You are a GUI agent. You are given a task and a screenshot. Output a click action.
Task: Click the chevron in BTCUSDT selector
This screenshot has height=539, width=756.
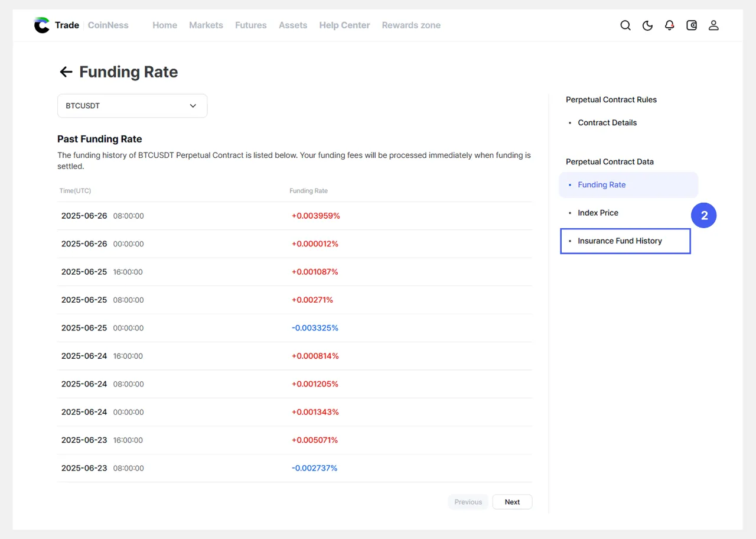point(193,106)
